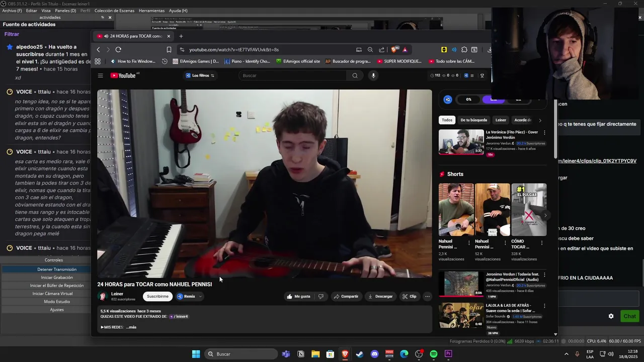Screen dimensions: 644x362
Task: Open the Herramientas menu in OBS
Action: pos(151,11)
